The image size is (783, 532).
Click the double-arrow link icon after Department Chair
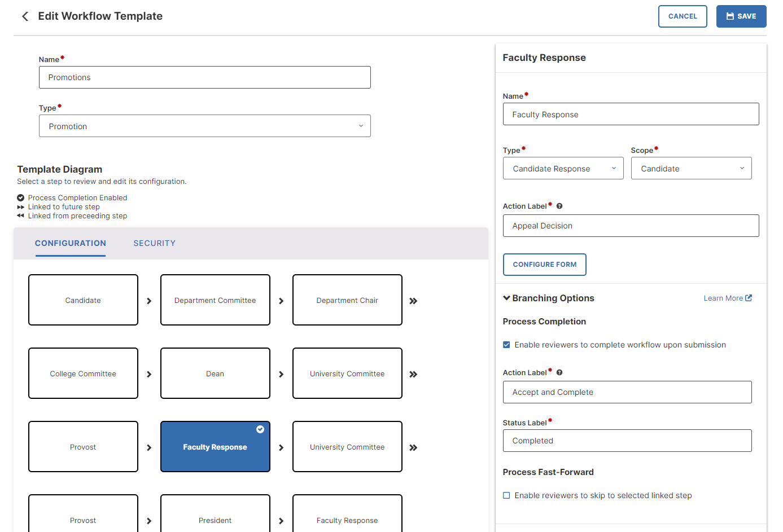(413, 301)
